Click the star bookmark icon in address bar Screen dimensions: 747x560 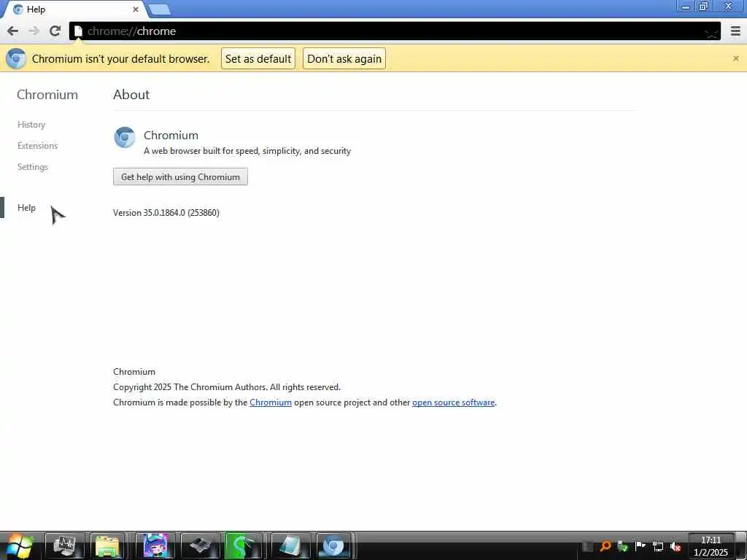[711, 32]
